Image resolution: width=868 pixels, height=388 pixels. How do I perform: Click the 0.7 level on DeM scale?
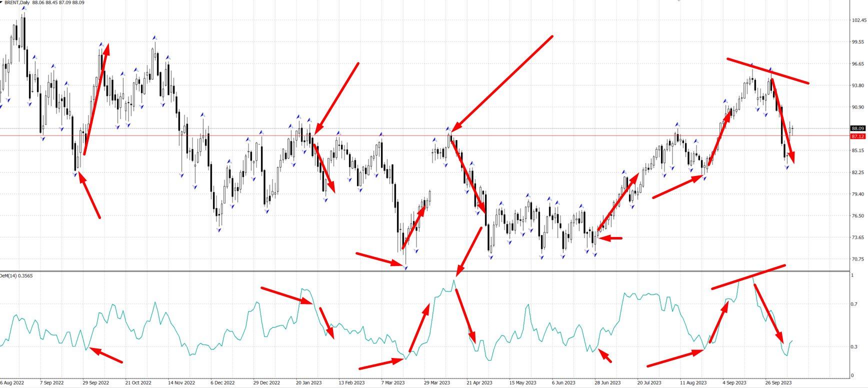pyautogui.click(x=854, y=304)
